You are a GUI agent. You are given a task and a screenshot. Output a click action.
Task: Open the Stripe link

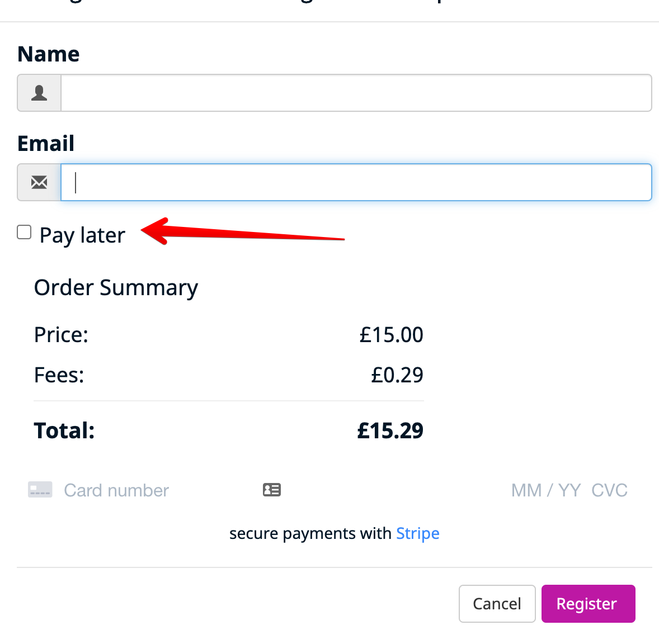click(418, 533)
